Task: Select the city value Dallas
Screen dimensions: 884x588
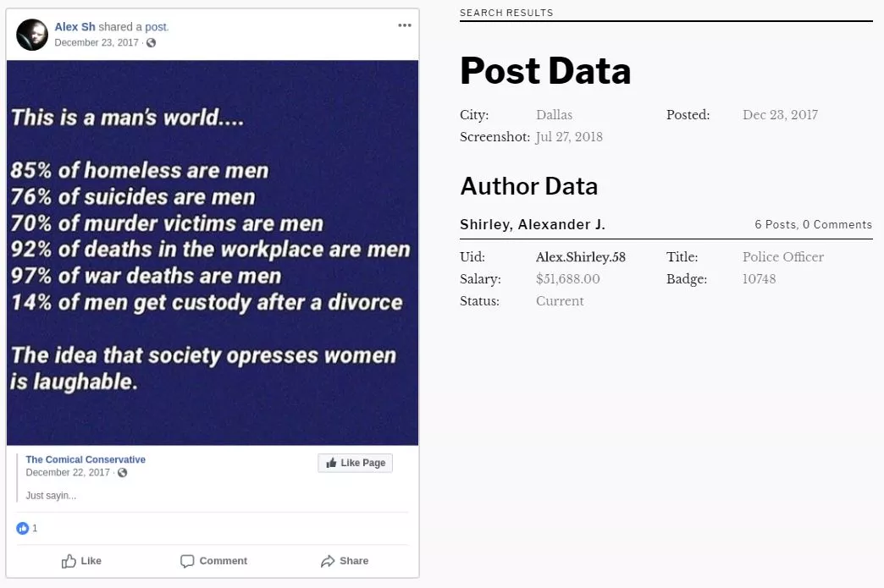Action: pos(554,115)
